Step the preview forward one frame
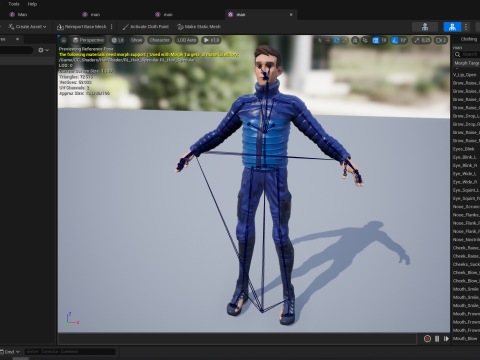The image size is (480, 360). (x=446, y=339)
